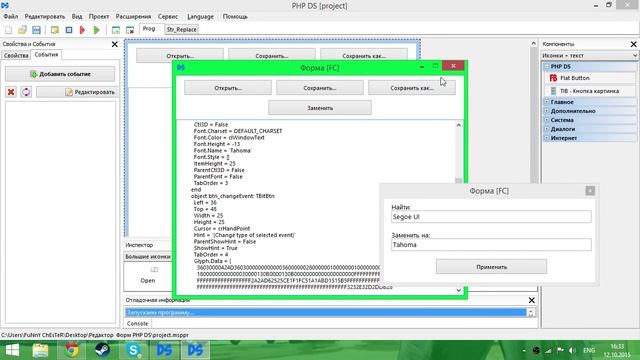The image size is (640, 360).
Task: Open File Explorer from the taskbar
Action: [40, 350]
